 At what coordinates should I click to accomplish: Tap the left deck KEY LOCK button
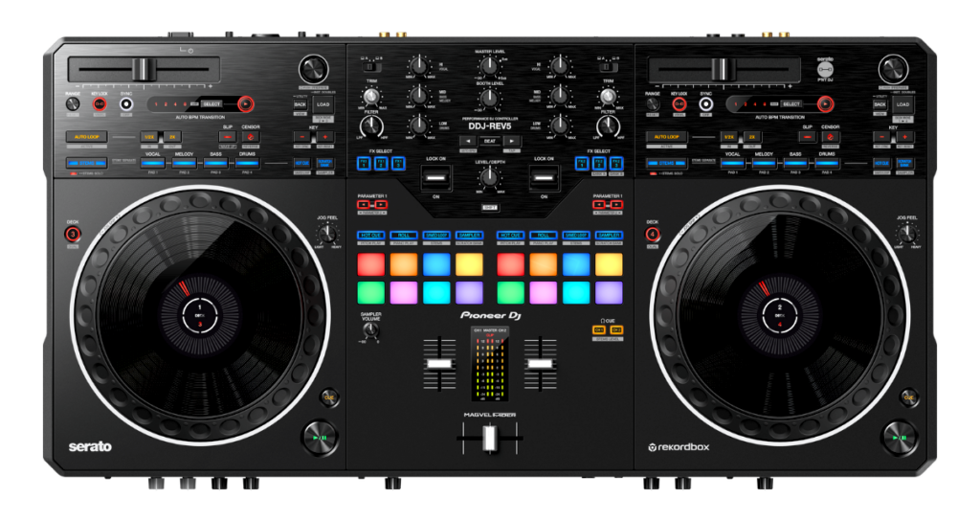tap(100, 104)
